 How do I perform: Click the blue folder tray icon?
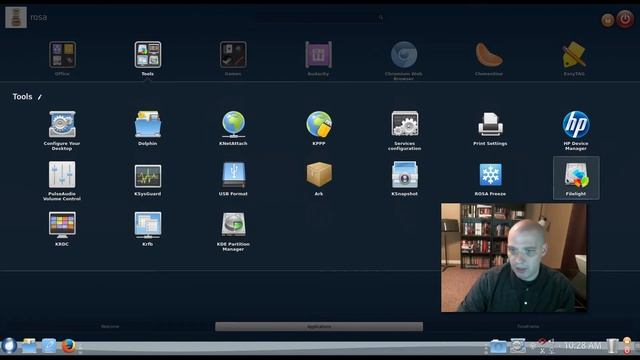click(498, 347)
